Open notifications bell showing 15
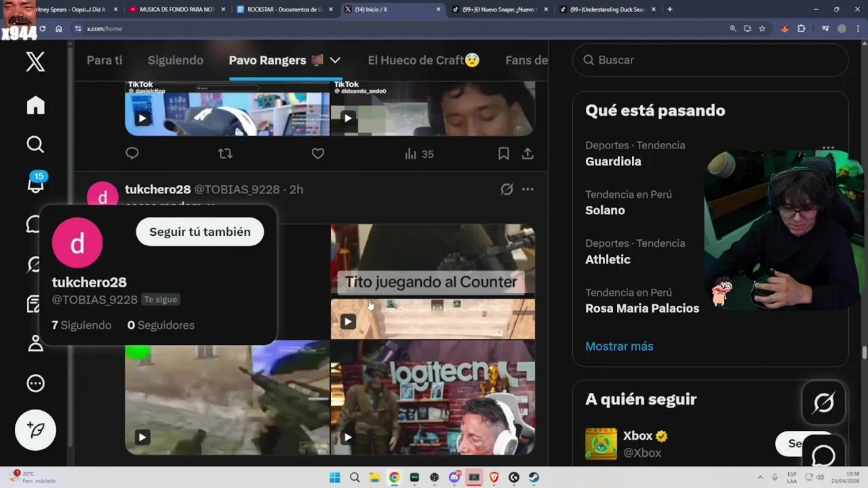Viewport: 868px width, 488px height. tap(36, 182)
